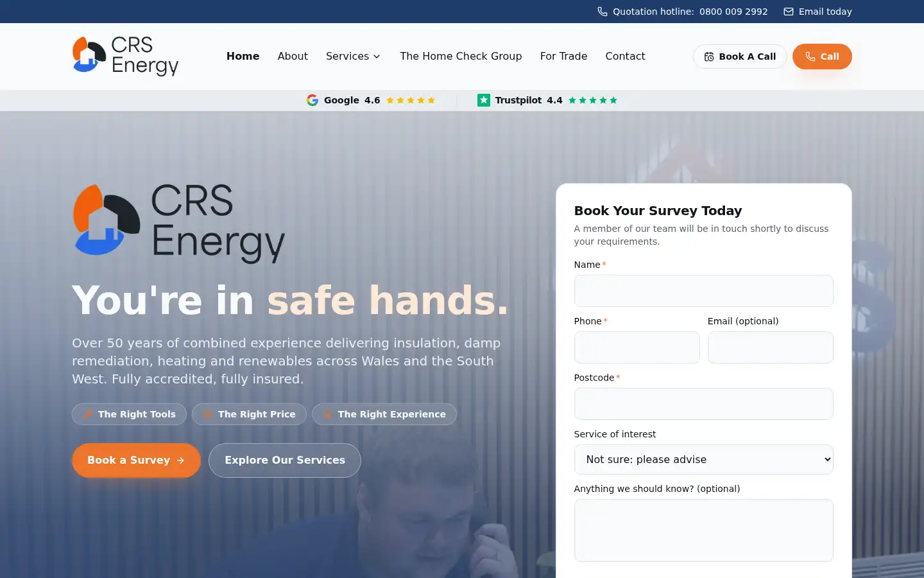This screenshot has width=924, height=578.
Task: Click the envelope icon beside Email today
Action: (789, 12)
